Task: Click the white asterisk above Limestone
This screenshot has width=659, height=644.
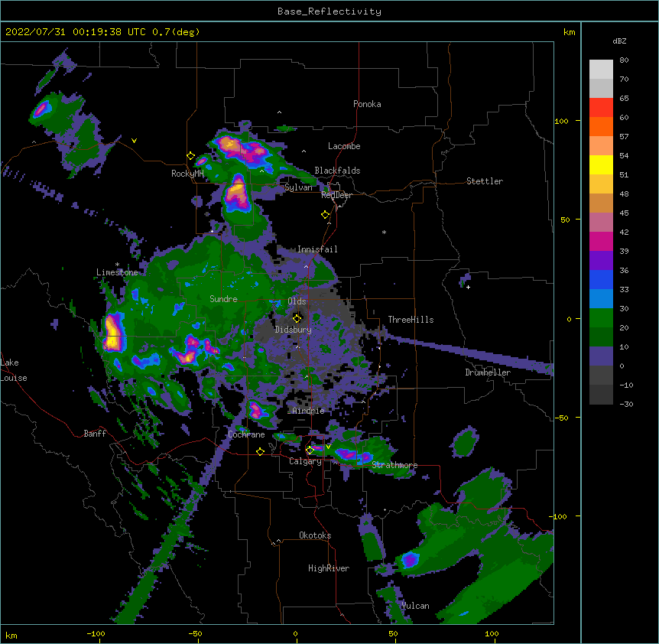Action: [117, 265]
